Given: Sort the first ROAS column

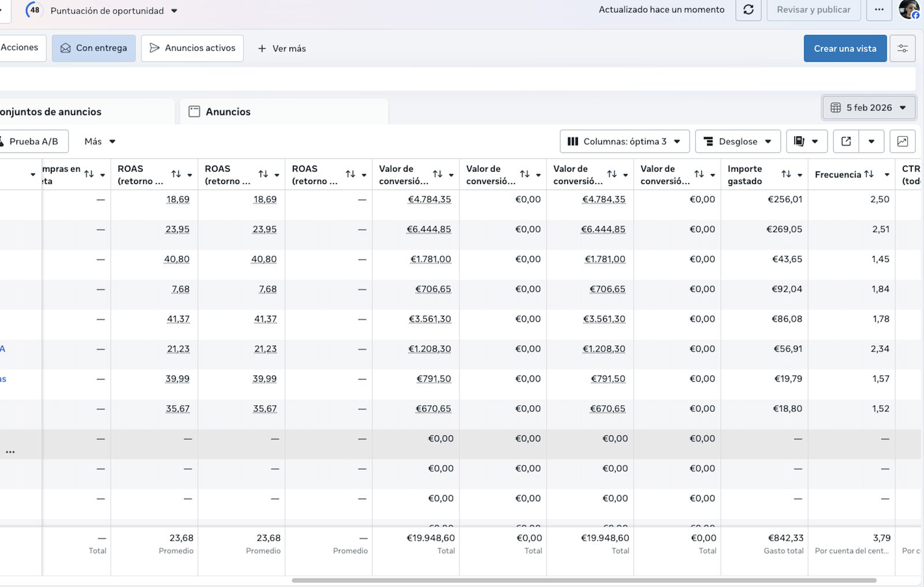Looking at the screenshot, I should pos(176,174).
